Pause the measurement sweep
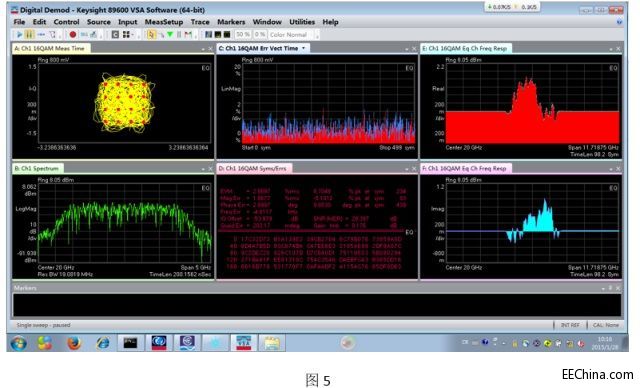Viewport: 640px width, 388px height. pyautogui.click(x=29, y=35)
